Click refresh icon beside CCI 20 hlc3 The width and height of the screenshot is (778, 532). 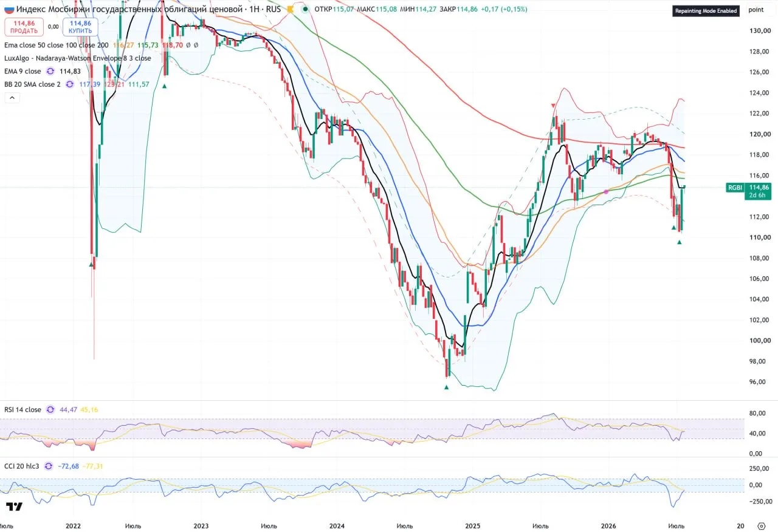[49, 466]
